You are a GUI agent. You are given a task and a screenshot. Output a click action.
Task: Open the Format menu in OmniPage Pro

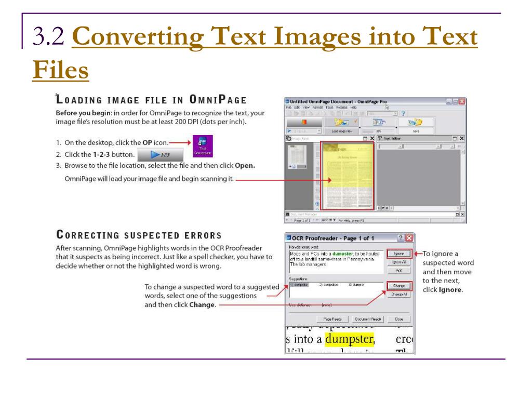[317, 107]
